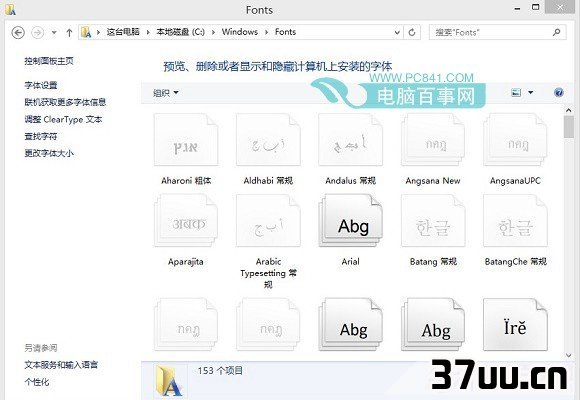Select the Ïrě sample font icon
The image size is (580, 400).
click(515, 324)
